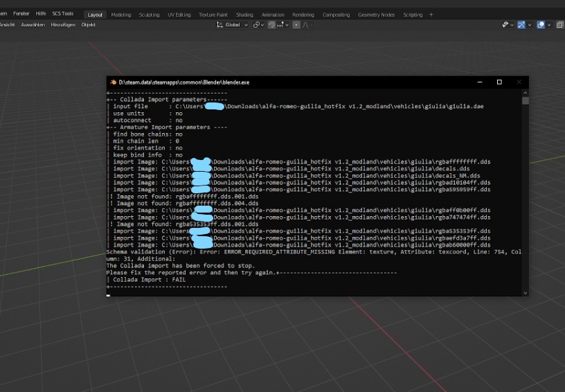This screenshot has height=392, width=565.
Task: Switch to the UV Editing workspace tab
Action: (x=179, y=15)
